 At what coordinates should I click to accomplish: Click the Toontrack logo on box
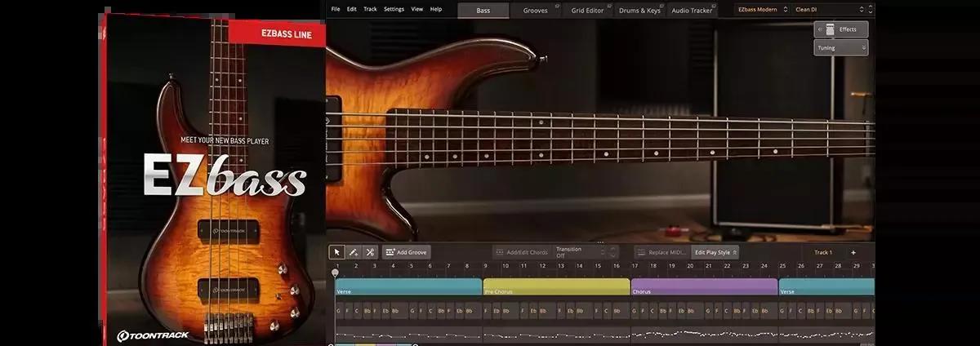click(x=152, y=335)
